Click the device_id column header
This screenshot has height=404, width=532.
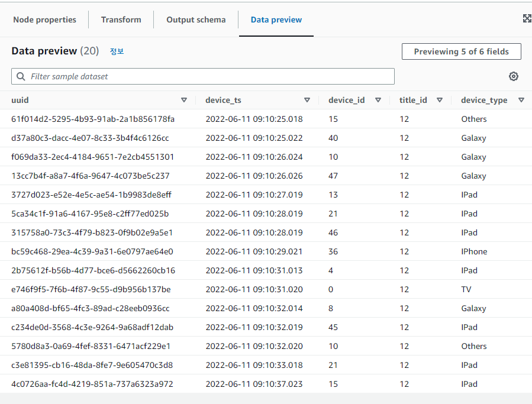[346, 100]
